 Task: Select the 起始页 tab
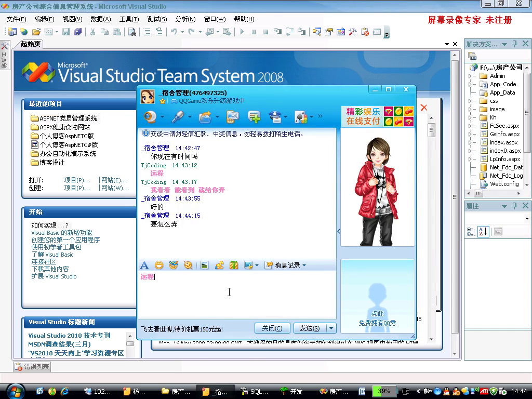coord(30,44)
